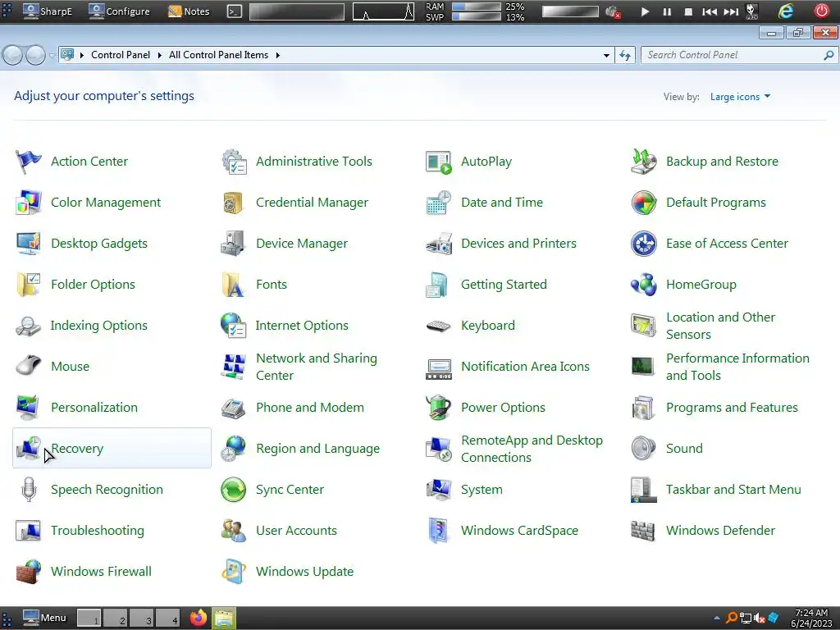This screenshot has height=630, width=840.
Task: Expand the arrow after Control Panel breadcrumb
Action: [x=160, y=55]
